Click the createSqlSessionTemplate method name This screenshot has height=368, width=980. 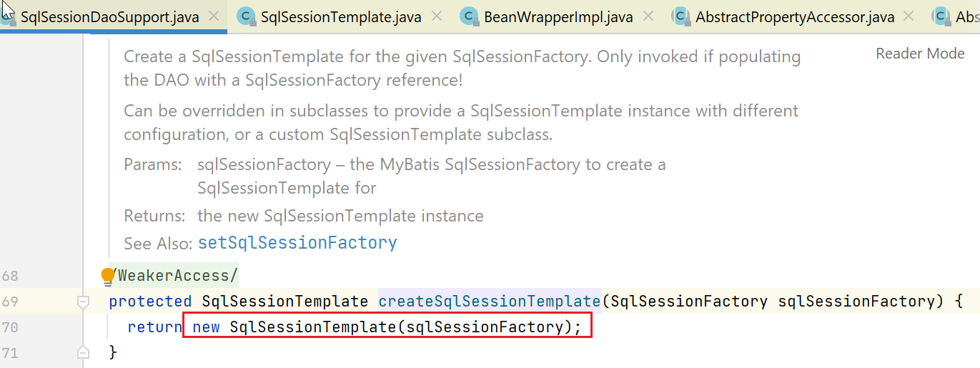click(490, 301)
